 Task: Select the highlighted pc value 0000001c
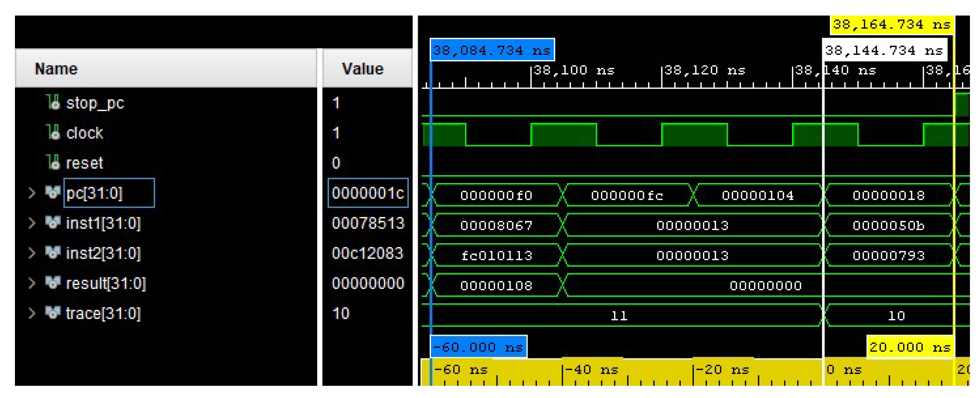[367, 193]
